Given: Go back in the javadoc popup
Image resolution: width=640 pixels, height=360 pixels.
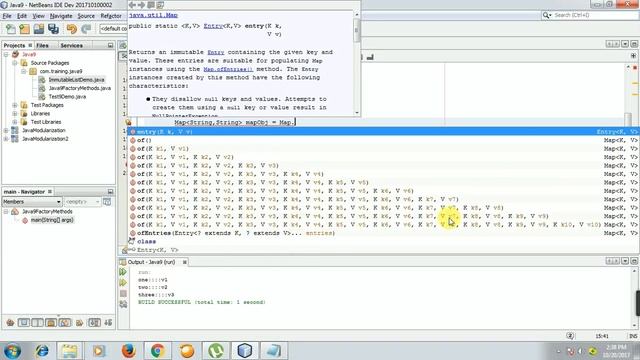Looking at the screenshot, I should [132, 5].
